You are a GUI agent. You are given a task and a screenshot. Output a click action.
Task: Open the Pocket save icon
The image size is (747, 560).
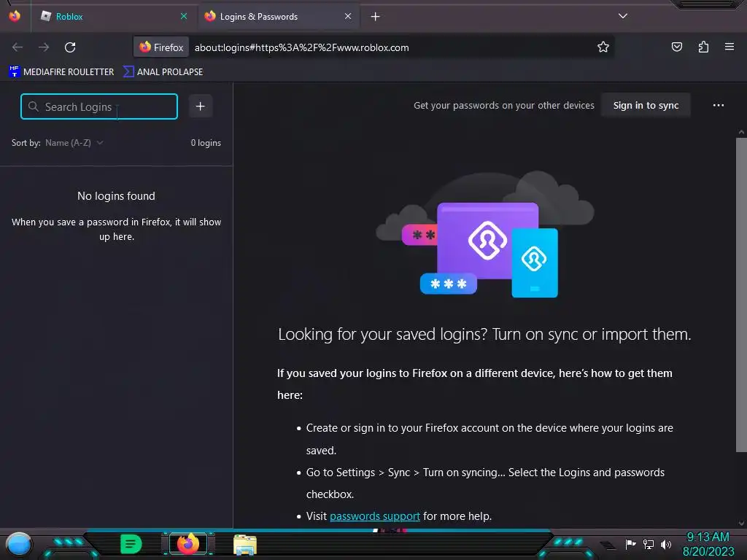point(676,47)
